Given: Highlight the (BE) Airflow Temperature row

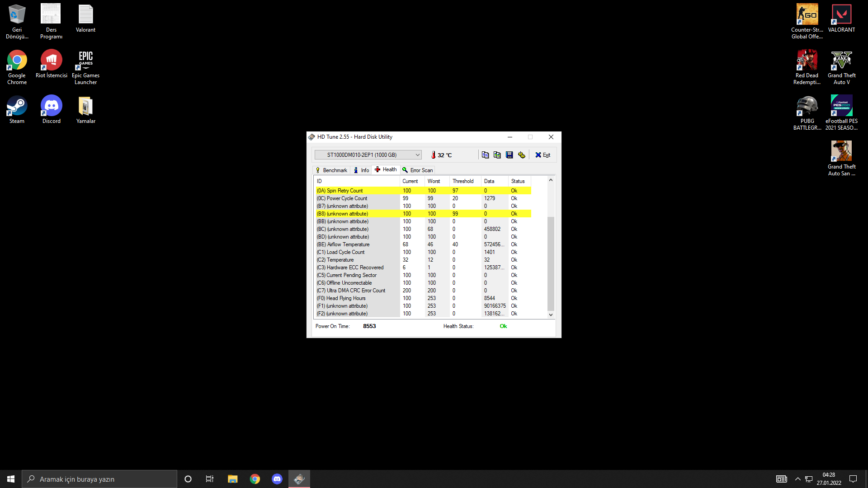Looking at the screenshot, I should [357, 244].
